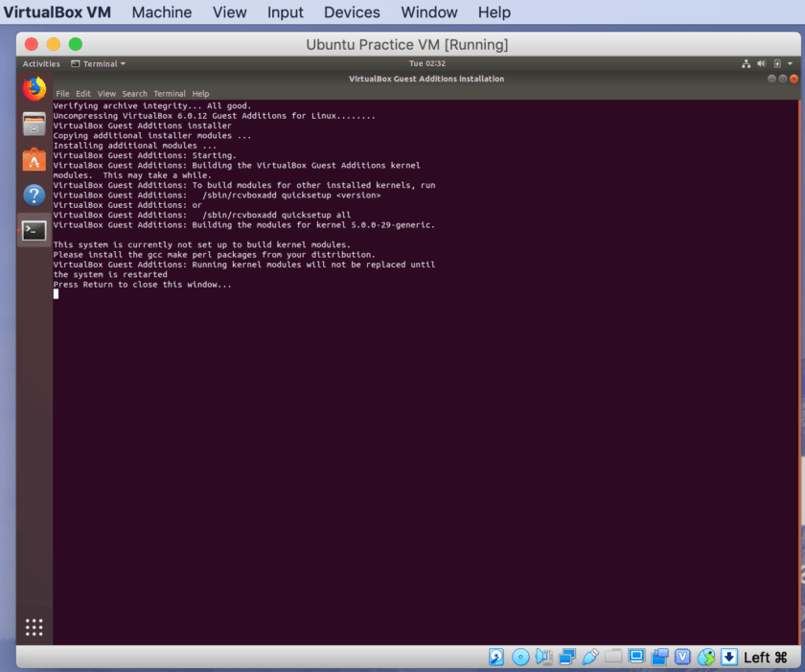This screenshot has width=805, height=672.
Task: Click the 'Please install the gcc make perl' line
Action: (214, 255)
